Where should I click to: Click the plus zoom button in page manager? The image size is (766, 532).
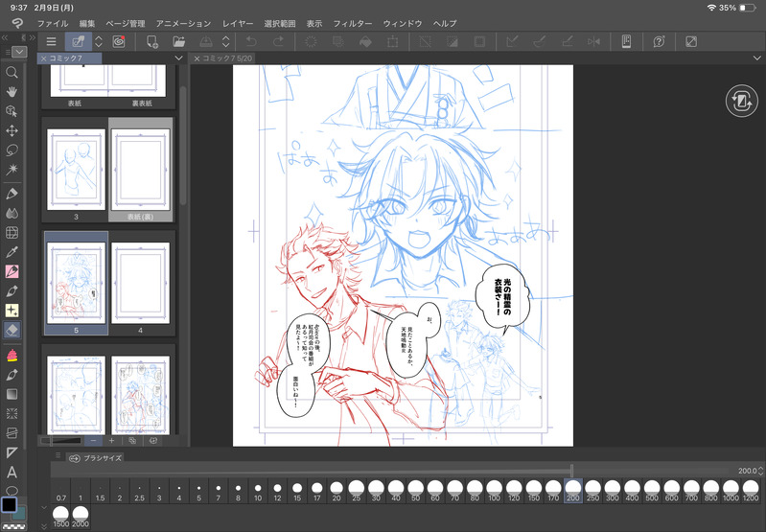[111, 441]
